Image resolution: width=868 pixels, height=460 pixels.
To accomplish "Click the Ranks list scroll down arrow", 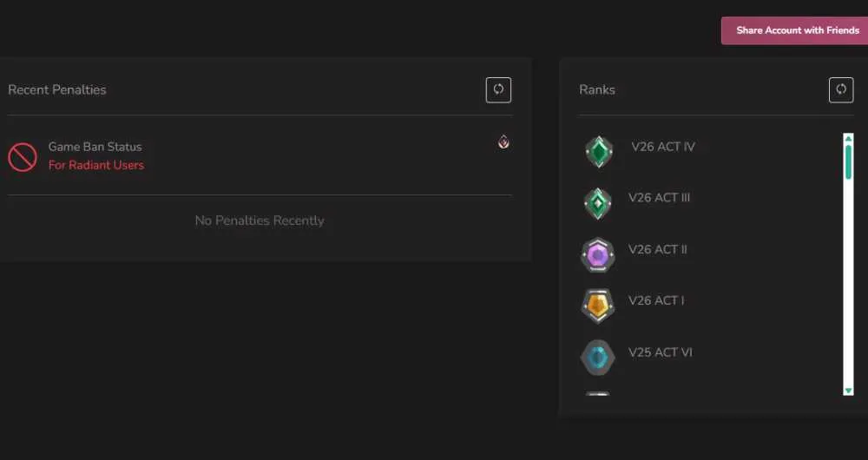I will [x=848, y=391].
